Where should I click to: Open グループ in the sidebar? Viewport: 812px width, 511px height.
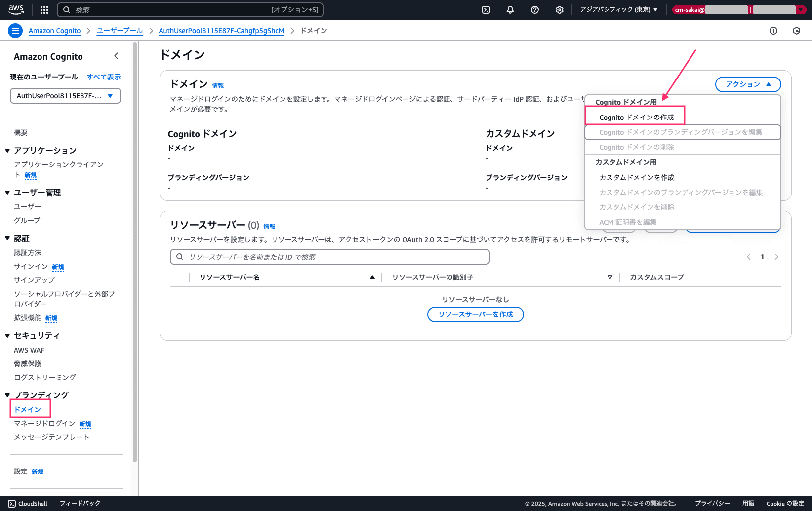click(27, 220)
